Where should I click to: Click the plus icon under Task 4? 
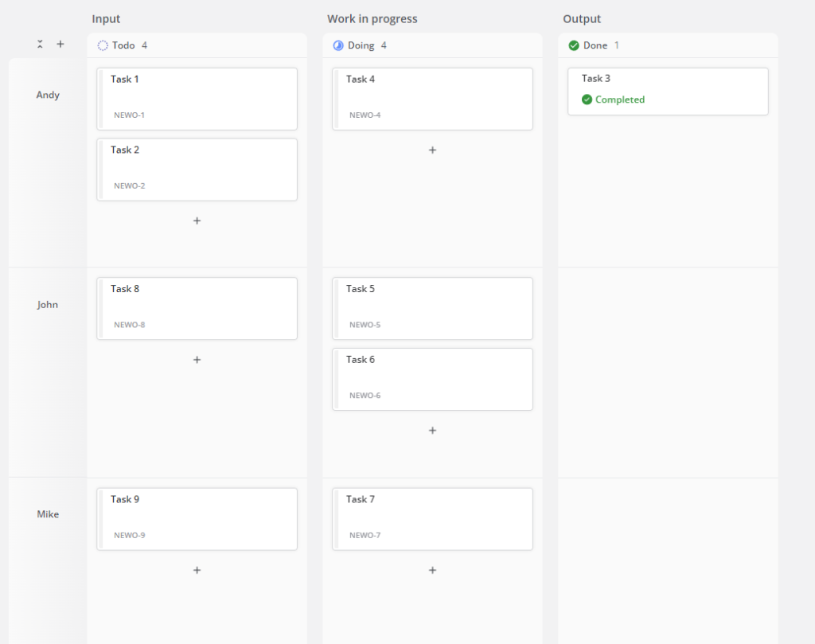[432, 150]
